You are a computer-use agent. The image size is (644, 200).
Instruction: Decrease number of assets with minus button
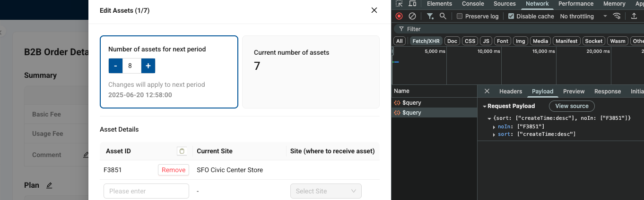pos(115,66)
